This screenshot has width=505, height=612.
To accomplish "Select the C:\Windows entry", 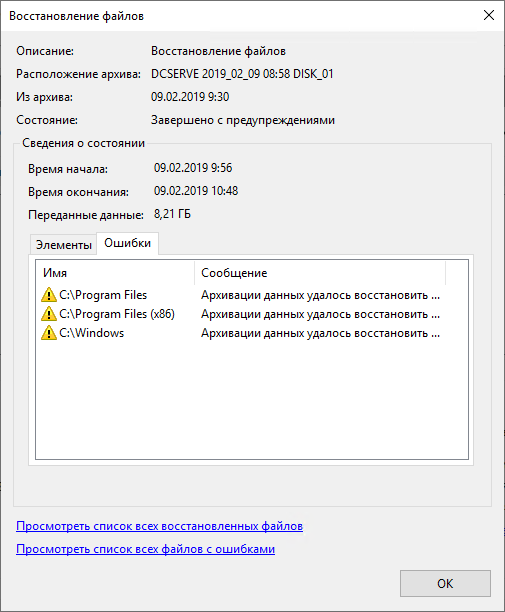I will tap(92, 333).
